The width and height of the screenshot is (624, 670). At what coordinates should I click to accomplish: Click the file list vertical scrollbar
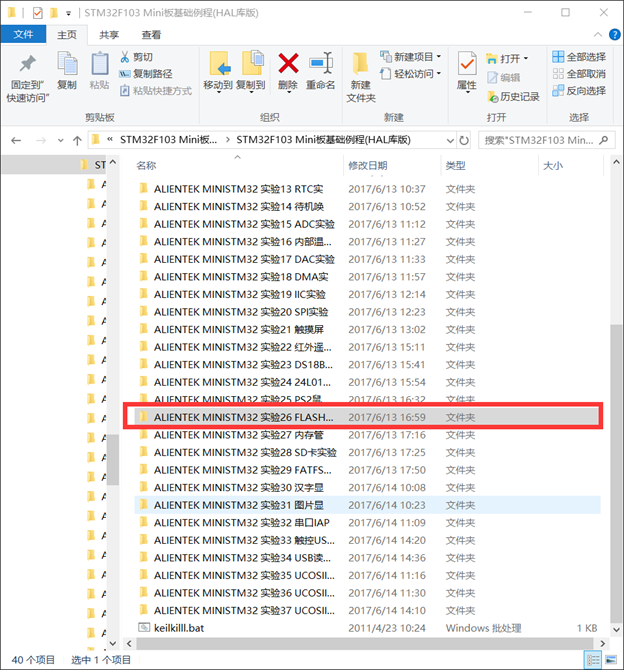coord(616,472)
